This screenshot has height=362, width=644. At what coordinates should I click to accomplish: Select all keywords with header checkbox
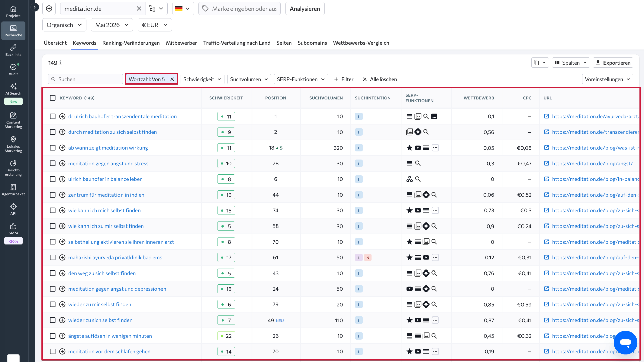pyautogui.click(x=53, y=98)
